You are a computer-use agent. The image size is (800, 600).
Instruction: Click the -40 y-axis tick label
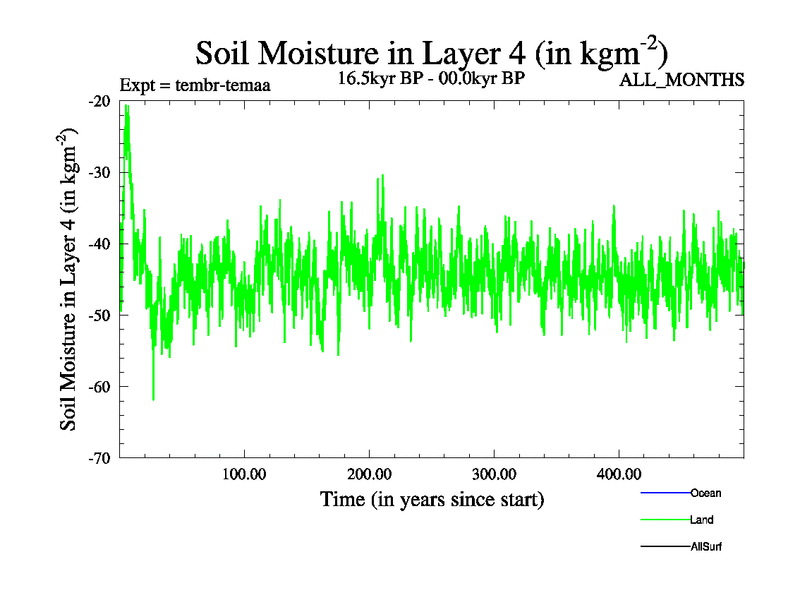tap(98, 243)
